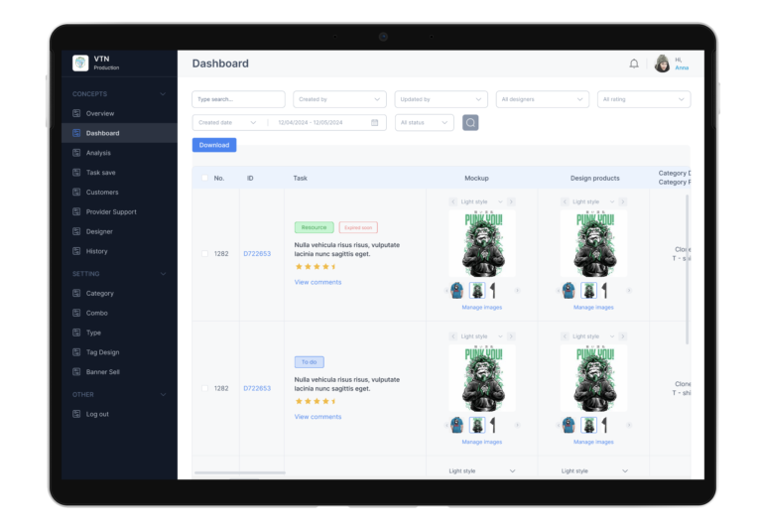This screenshot has width=762, height=532.
Task: Toggle the select-all checkbox in table header
Action: (204, 178)
